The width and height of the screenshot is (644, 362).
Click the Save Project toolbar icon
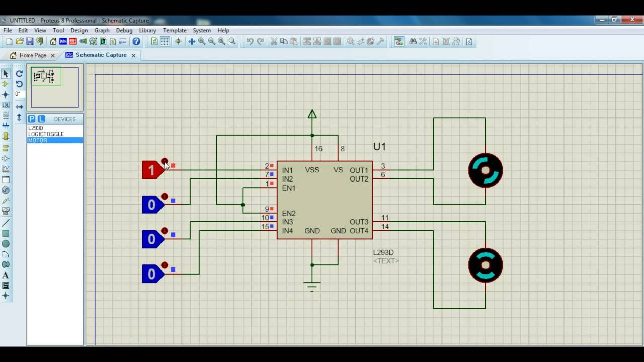click(x=30, y=42)
